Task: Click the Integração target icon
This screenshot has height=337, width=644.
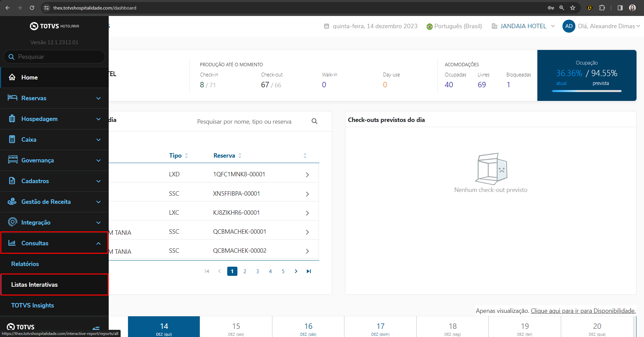Action: 12,222
